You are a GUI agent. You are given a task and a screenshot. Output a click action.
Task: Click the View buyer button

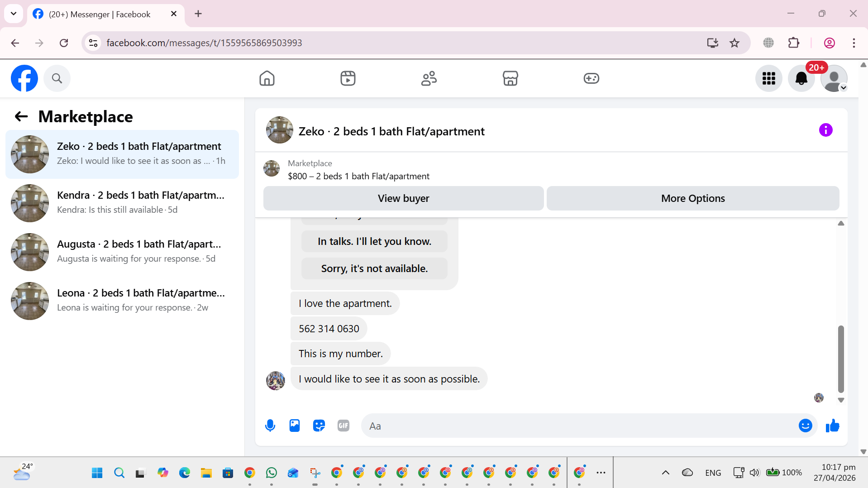[x=404, y=198]
